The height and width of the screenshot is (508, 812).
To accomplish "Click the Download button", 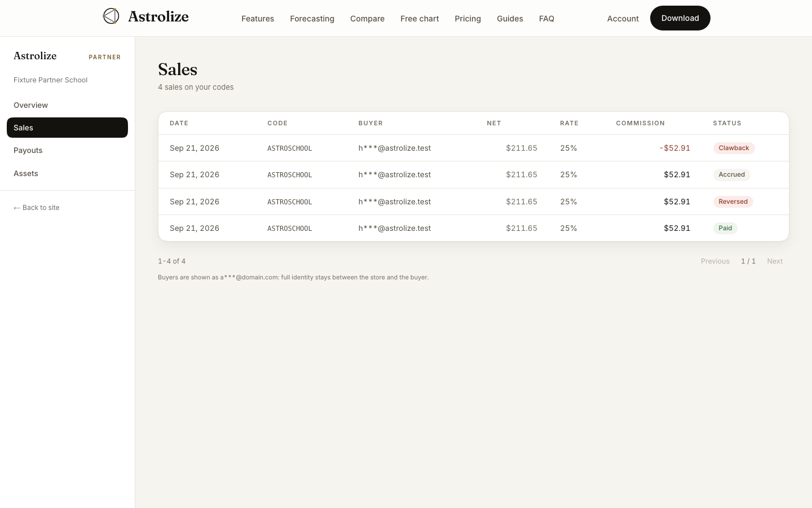I will coord(680,18).
